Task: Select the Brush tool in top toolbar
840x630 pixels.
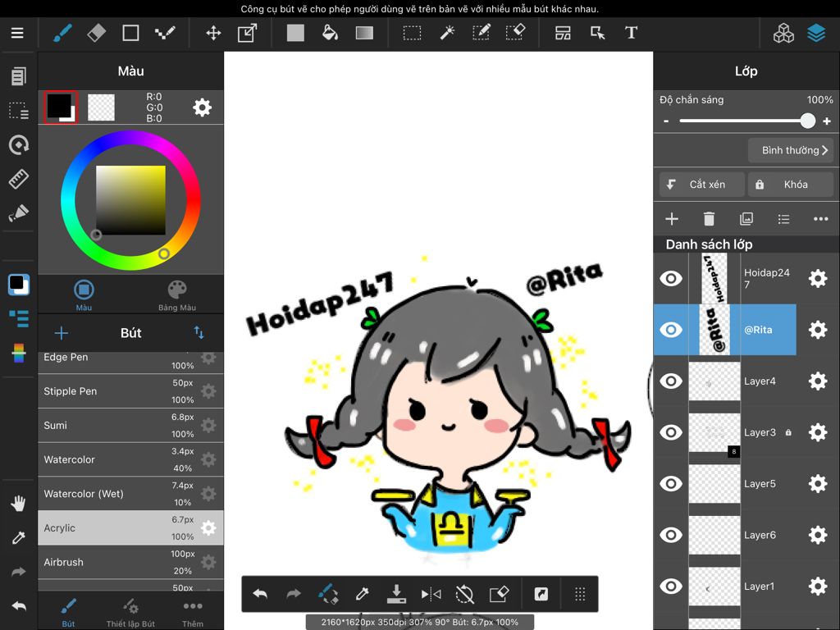Action: 62,33
